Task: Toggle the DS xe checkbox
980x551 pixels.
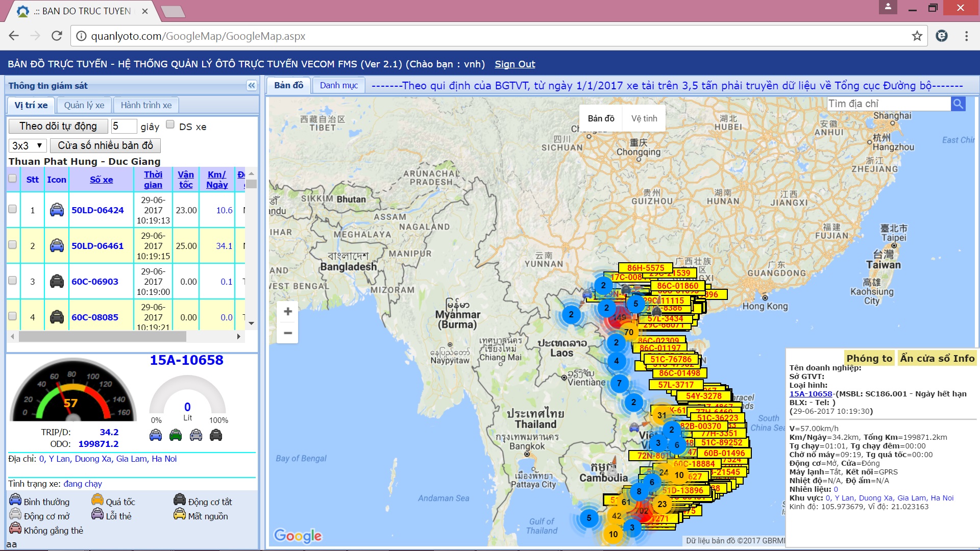Action: [x=170, y=124]
